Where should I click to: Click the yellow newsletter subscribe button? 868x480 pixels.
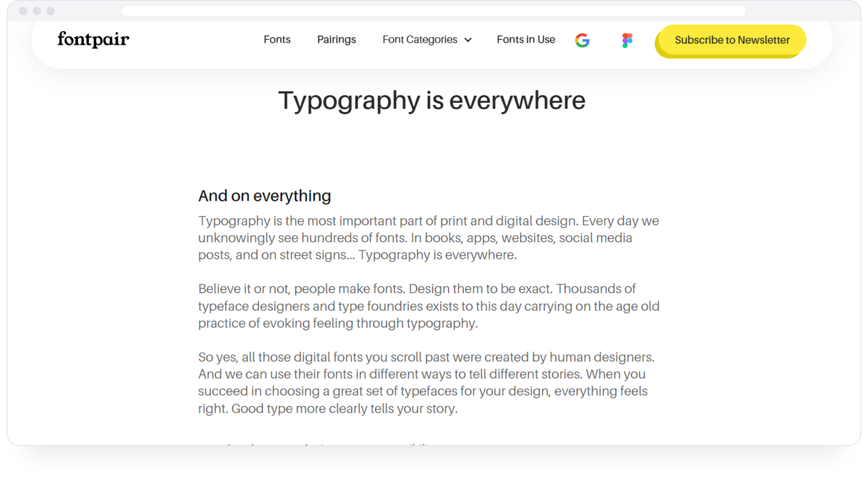point(731,39)
